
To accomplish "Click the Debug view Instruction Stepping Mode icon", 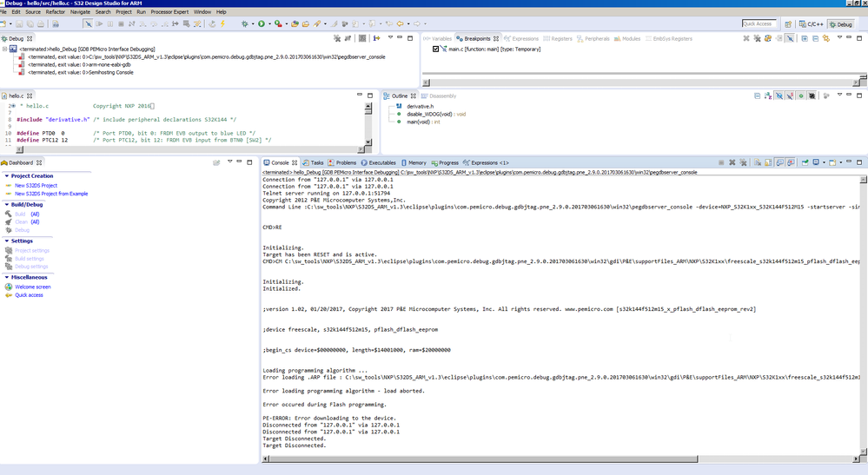I will [376, 38].
